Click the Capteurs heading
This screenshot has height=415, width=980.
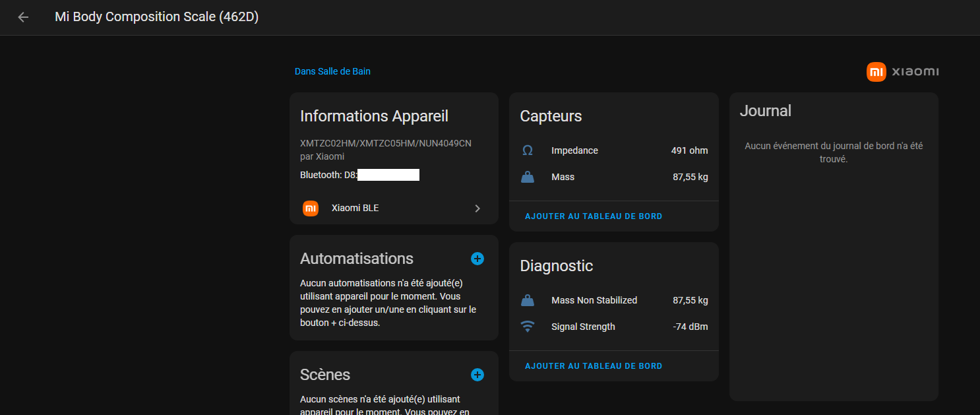pos(551,116)
